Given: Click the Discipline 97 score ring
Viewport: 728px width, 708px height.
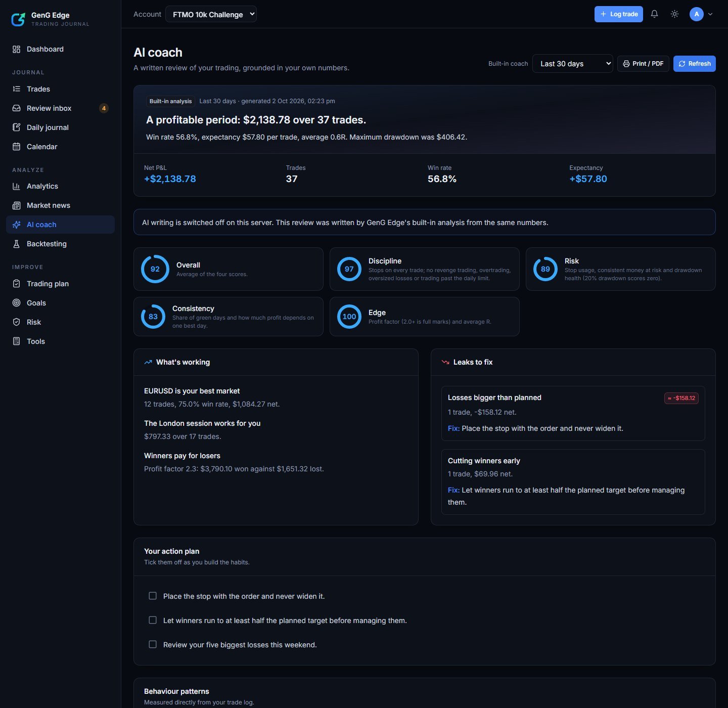Looking at the screenshot, I should tap(349, 269).
